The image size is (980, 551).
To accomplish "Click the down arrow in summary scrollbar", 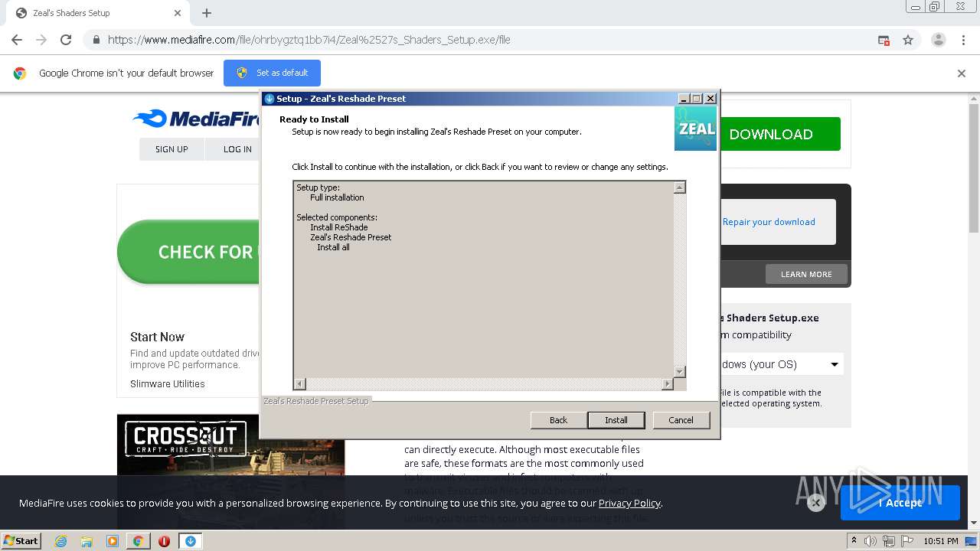I will pyautogui.click(x=679, y=371).
